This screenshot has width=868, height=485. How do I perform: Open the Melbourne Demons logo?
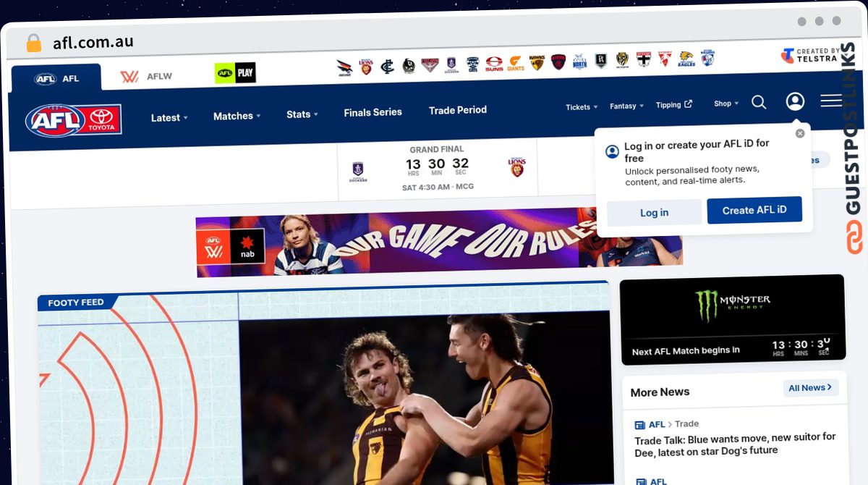point(558,62)
